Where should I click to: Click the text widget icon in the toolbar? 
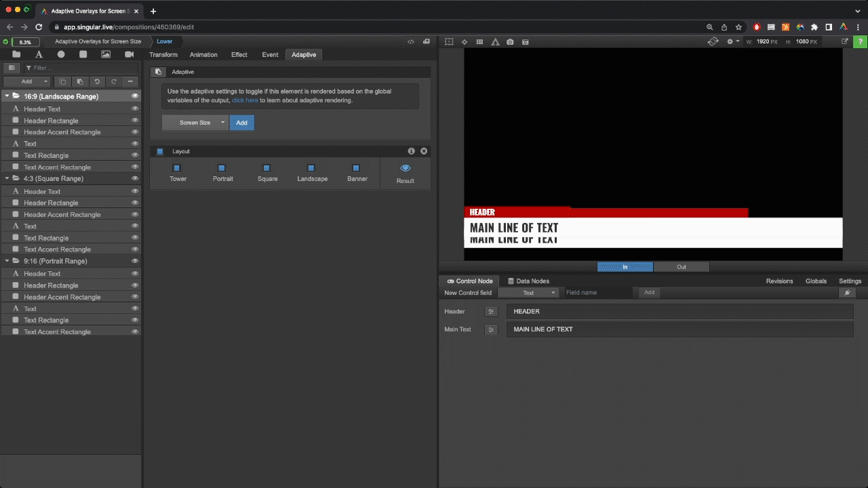pos(39,54)
